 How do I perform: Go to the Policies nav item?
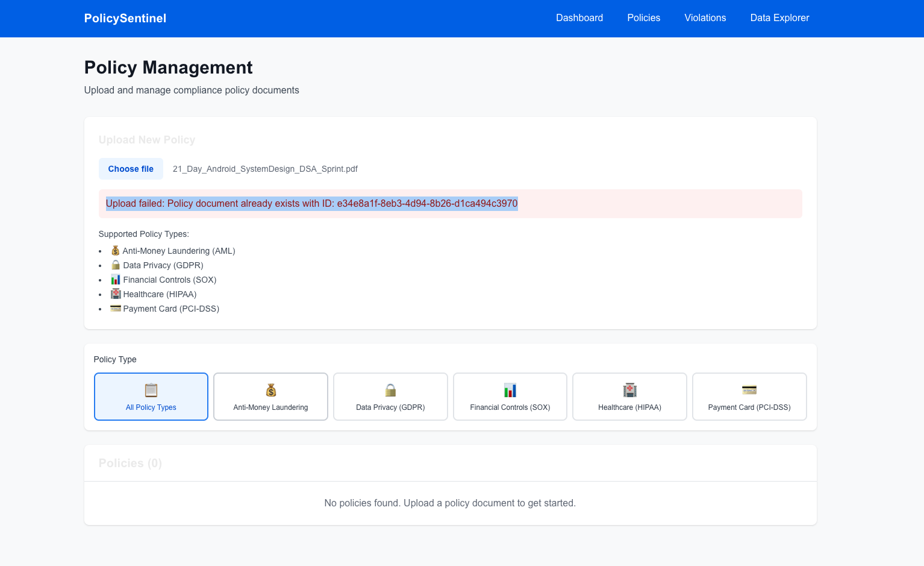click(644, 18)
